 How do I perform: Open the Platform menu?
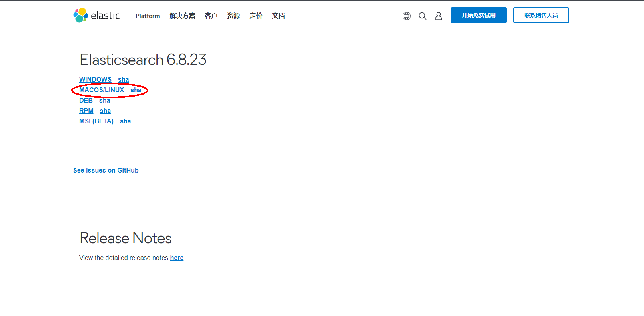pos(148,16)
